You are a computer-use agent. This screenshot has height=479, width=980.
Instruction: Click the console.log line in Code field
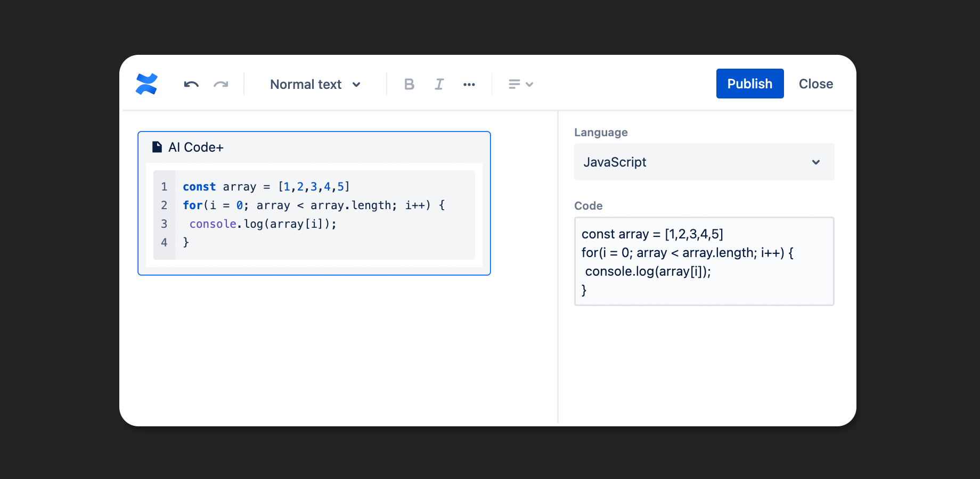648,271
